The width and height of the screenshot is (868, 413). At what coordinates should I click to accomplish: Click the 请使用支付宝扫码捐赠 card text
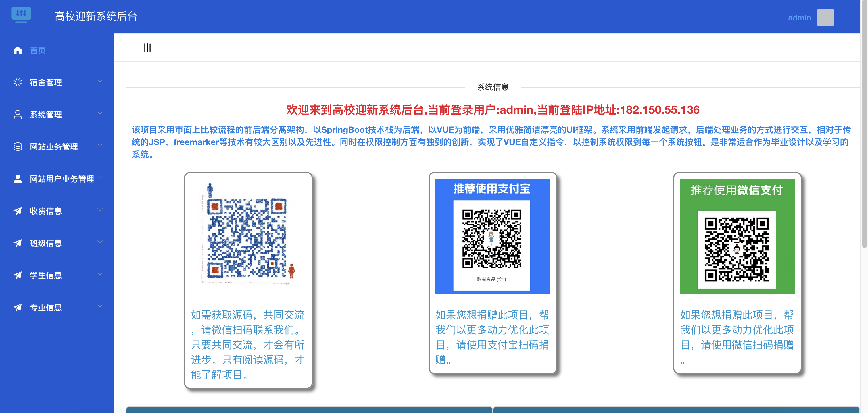coord(493,337)
